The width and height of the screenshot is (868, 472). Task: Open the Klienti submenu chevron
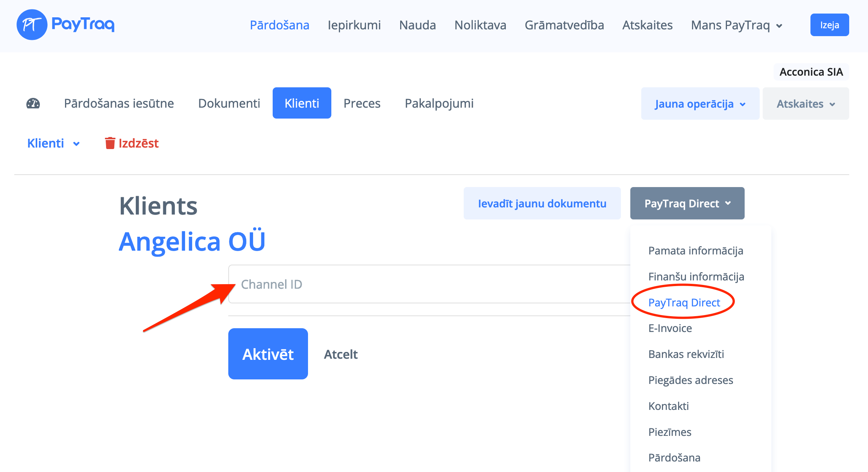click(76, 144)
